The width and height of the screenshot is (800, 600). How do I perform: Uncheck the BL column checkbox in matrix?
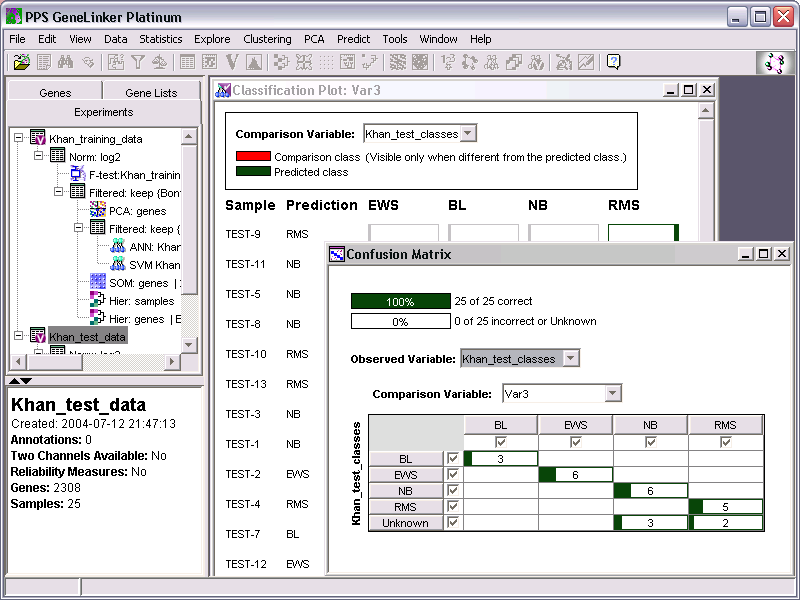coord(501,442)
